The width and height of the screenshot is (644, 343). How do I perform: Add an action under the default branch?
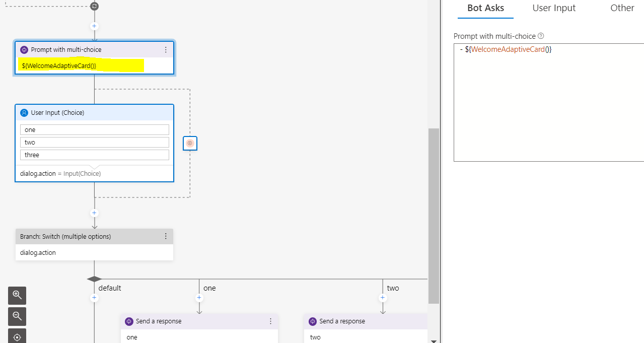[94, 298]
